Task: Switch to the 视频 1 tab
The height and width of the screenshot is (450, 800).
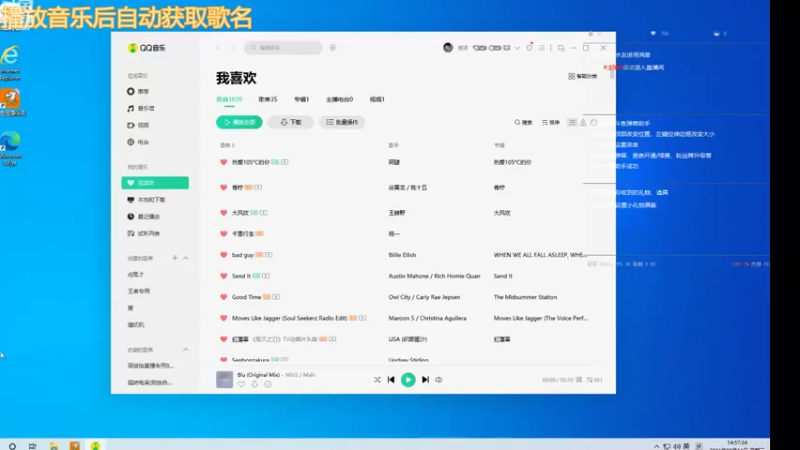Action: pos(377,99)
